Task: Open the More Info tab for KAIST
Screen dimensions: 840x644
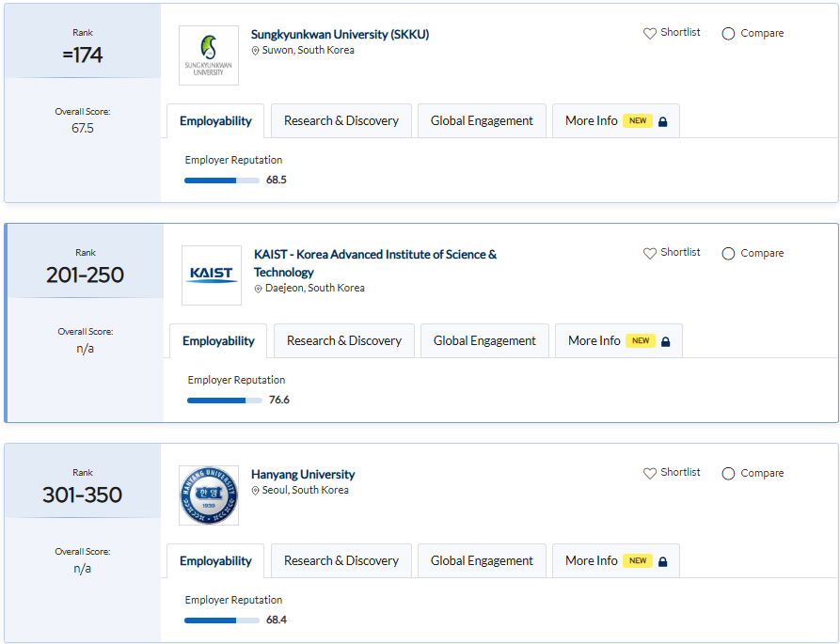Action: coord(594,341)
